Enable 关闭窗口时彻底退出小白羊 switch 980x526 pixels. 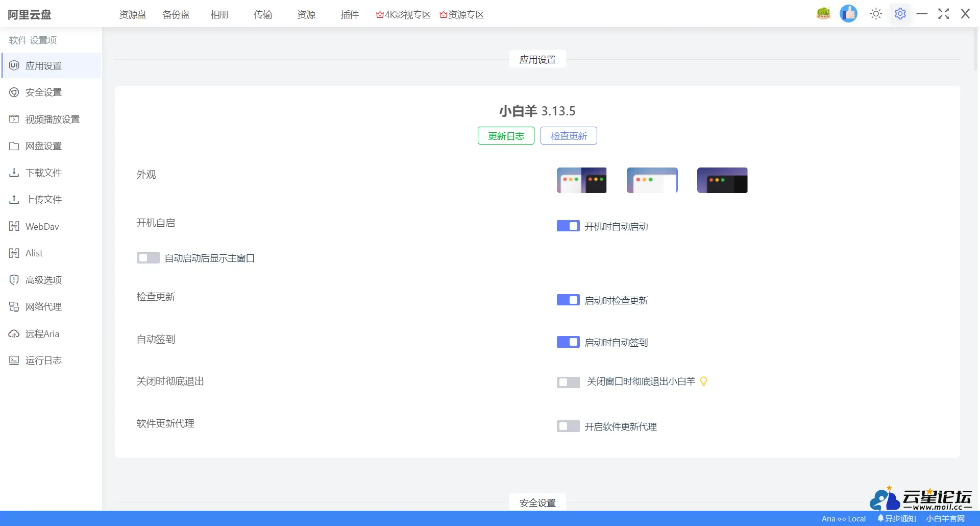(x=568, y=382)
